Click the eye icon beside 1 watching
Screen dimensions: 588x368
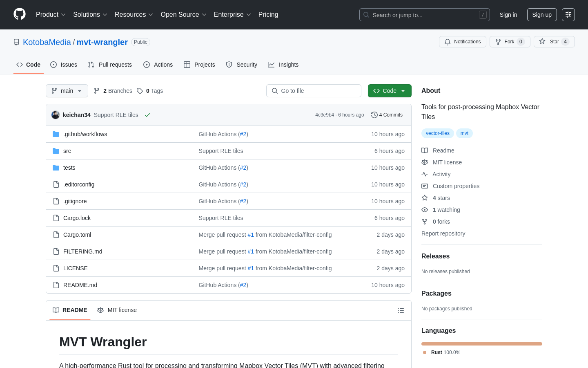[x=425, y=210]
